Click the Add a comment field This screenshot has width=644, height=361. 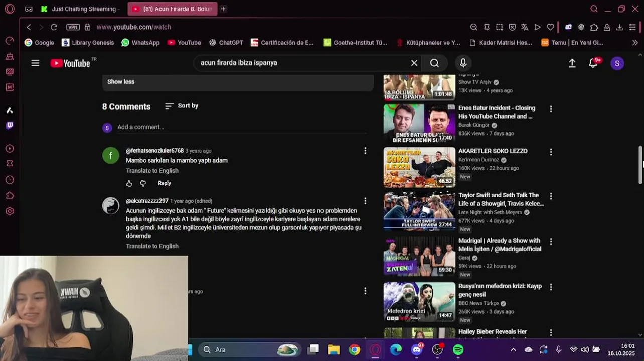click(242, 127)
